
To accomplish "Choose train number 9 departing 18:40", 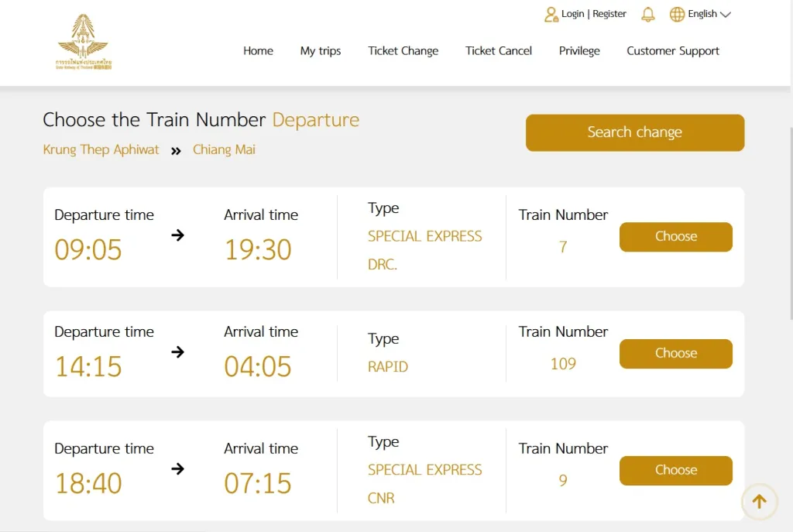I will (675, 470).
